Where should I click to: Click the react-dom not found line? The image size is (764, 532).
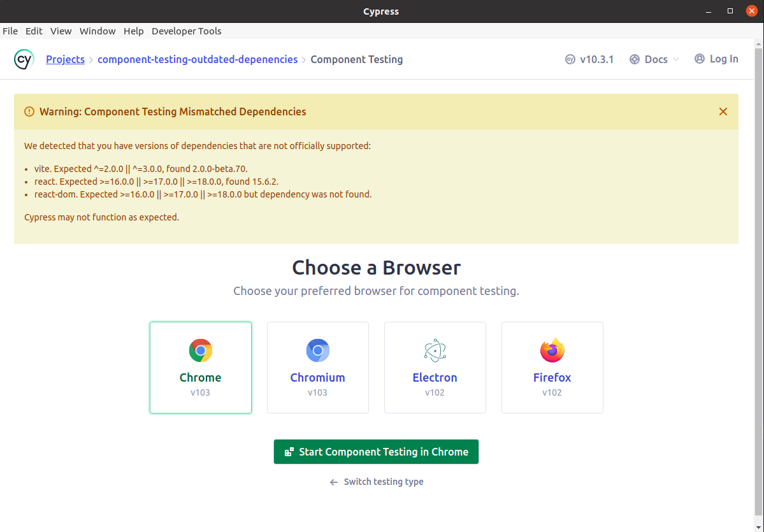tap(203, 194)
